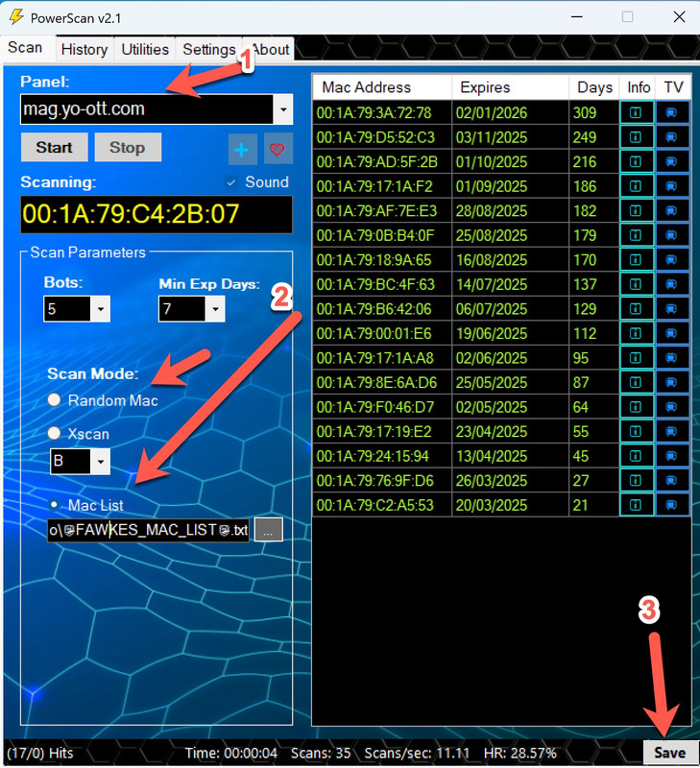Open Info for MAC 00:1A:79:BC:4F:63

click(637, 284)
